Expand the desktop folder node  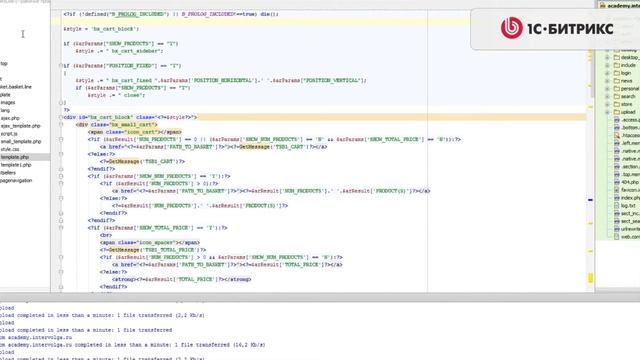click(607, 58)
